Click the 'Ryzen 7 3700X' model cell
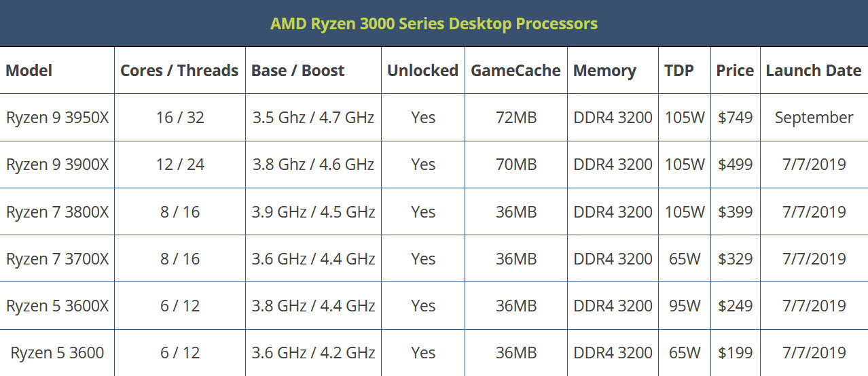This screenshot has height=376, width=868. pos(57,259)
